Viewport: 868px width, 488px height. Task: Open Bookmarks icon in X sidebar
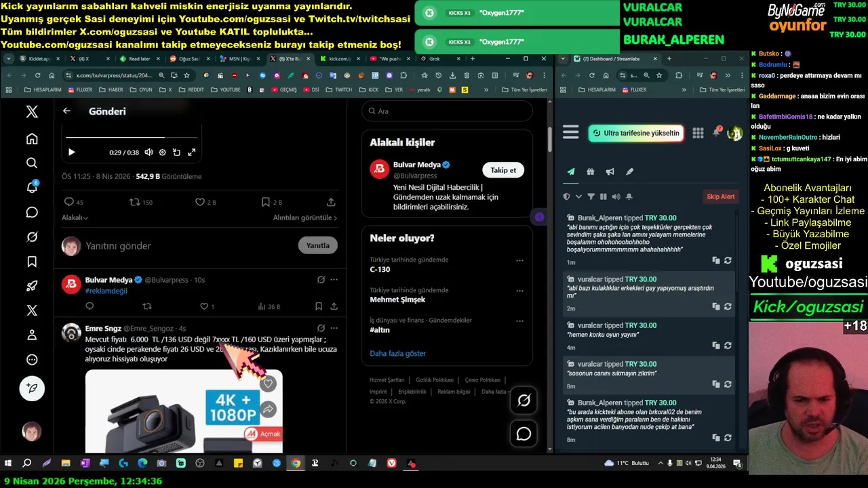click(32, 261)
